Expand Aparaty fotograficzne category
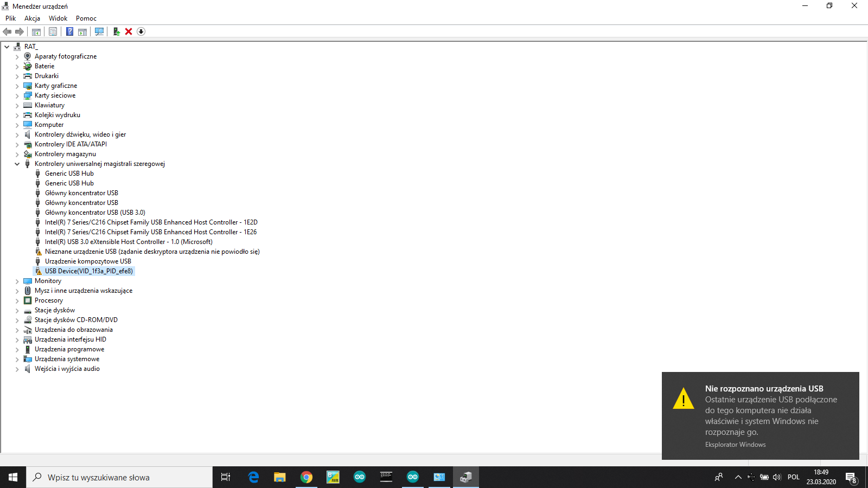This screenshot has height=488, width=868. pos(17,56)
